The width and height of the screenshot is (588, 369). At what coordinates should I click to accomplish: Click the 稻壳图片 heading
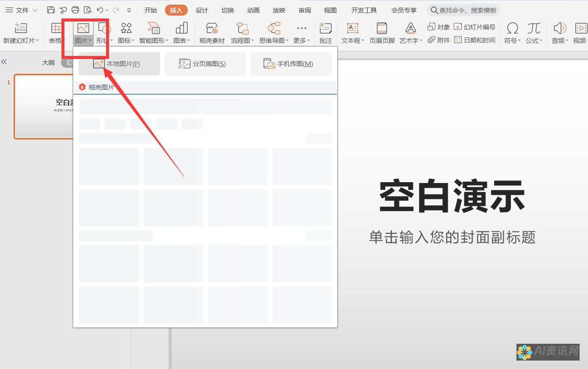coord(101,87)
